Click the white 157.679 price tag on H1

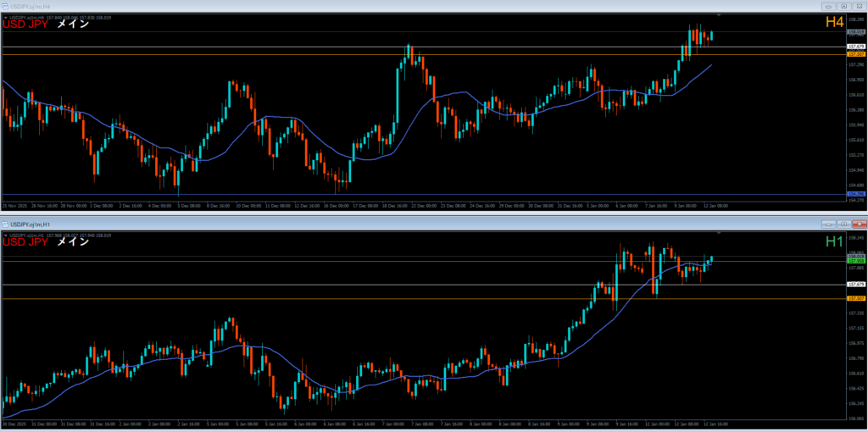click(x=855, y=285)
